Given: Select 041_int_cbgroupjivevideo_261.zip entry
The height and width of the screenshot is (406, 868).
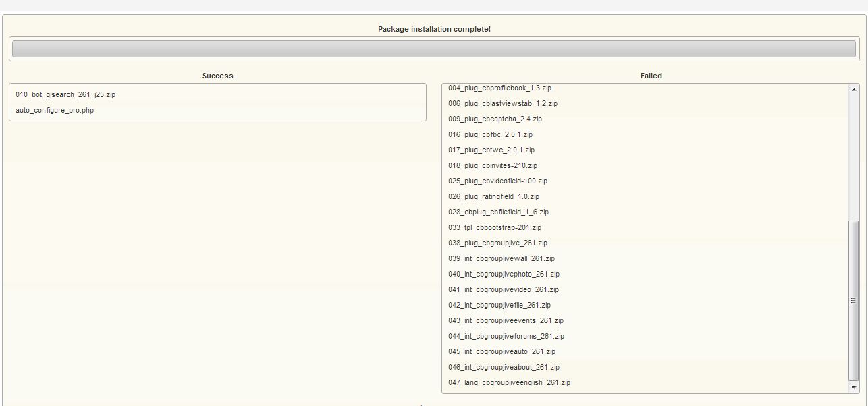Looking at the screenshot, I should pyautogui.click(x=504, y=290).
